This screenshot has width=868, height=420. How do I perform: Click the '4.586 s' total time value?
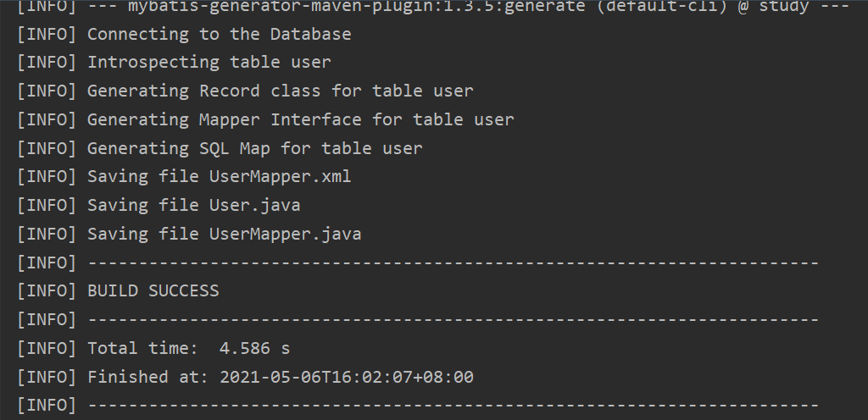[254, 348]
